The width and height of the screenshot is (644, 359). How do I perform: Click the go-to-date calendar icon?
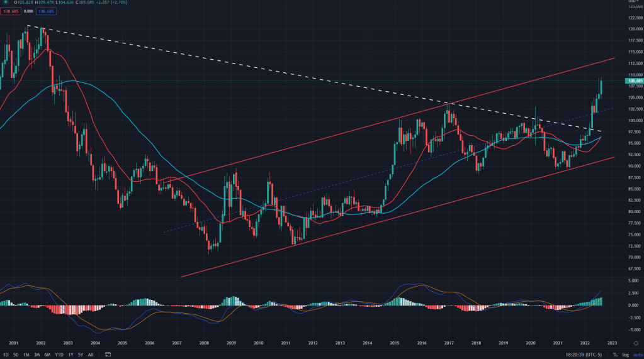108,355
